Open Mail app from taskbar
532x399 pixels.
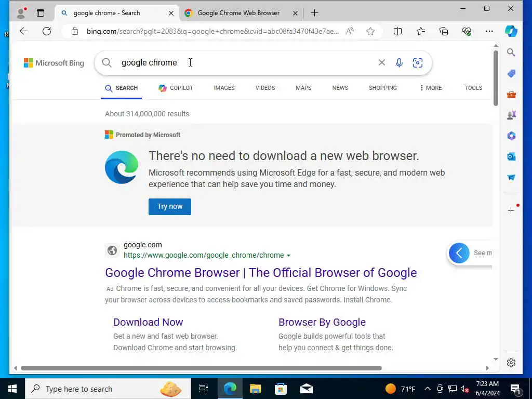pyautogui.click(x=307, y=389)
